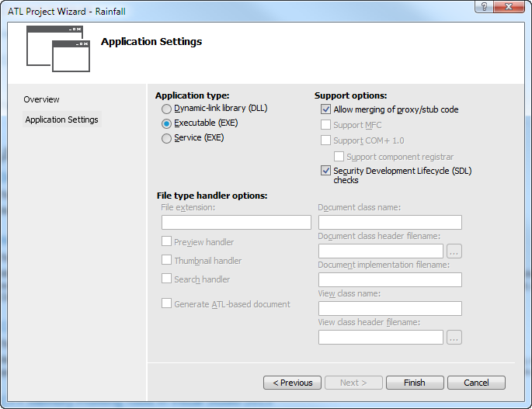Open the dialog help question mark
The image size is (532, 409).
point(484,6)
